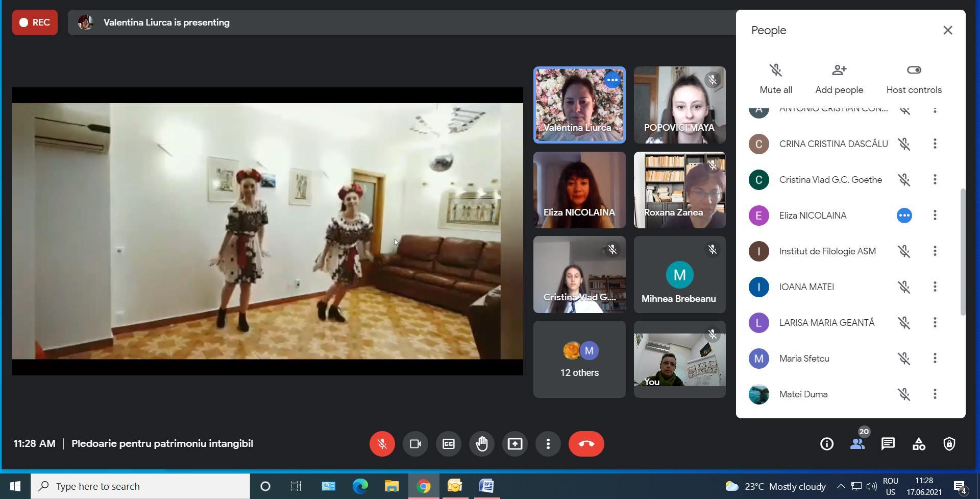Open the Activities icon
The width and height of the screenshot is (980, 499).
(x=919, y=444)
